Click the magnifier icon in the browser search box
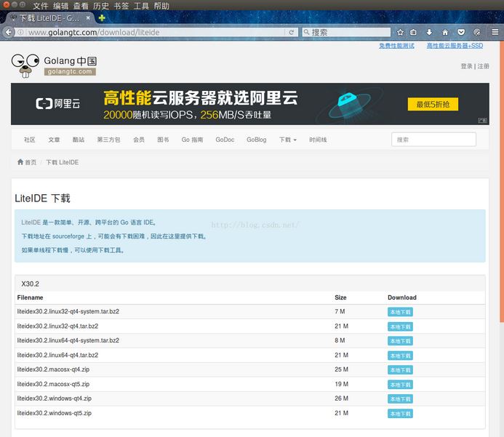504x437 pixels. pyautogui.click(x=306, y=32)
